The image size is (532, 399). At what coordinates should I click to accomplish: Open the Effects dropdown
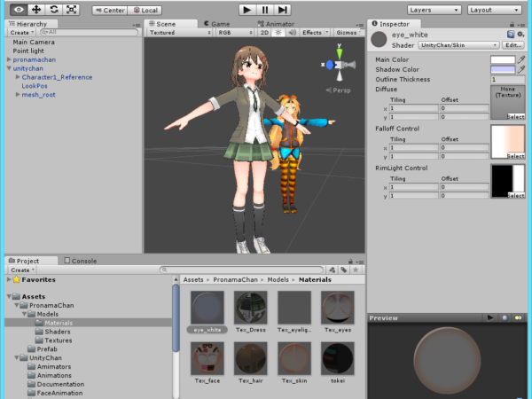coord(315,33)
